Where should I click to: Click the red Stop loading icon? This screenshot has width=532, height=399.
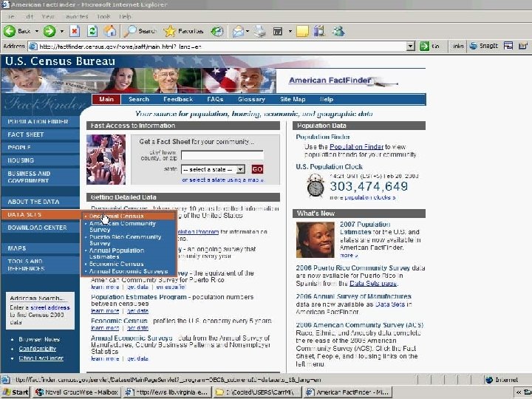click(x=75, y=31)
